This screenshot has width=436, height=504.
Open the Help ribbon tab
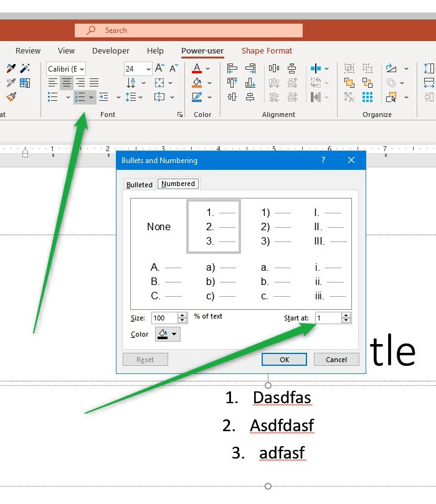coord(155,51)
